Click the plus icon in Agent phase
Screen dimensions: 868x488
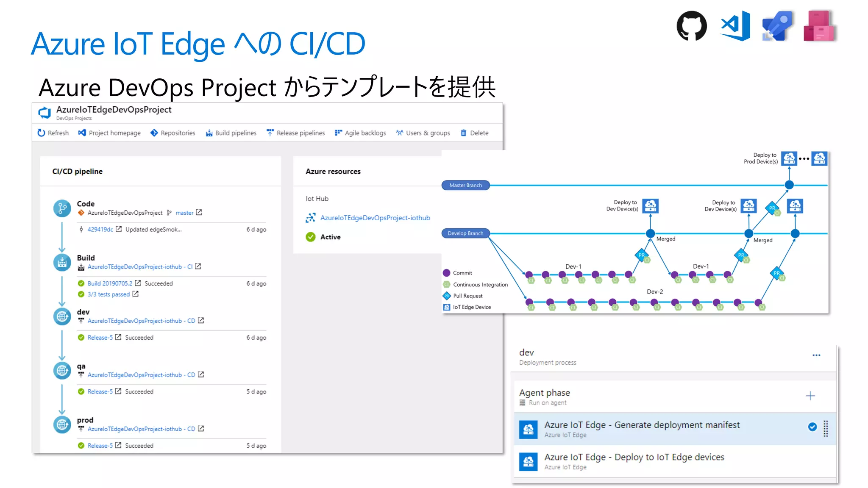810,396
